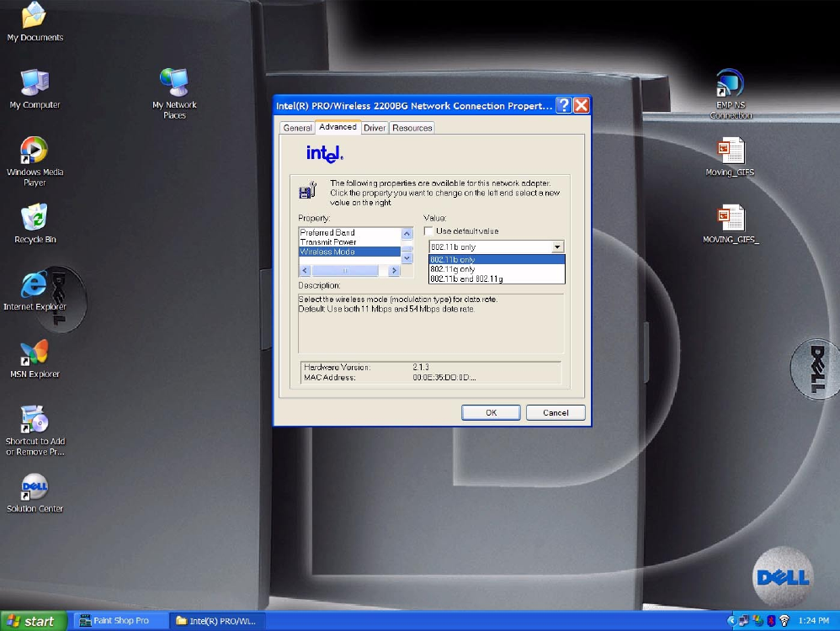
Task: Open the Windows Media Player shortcut
Action: coord(34,151)
